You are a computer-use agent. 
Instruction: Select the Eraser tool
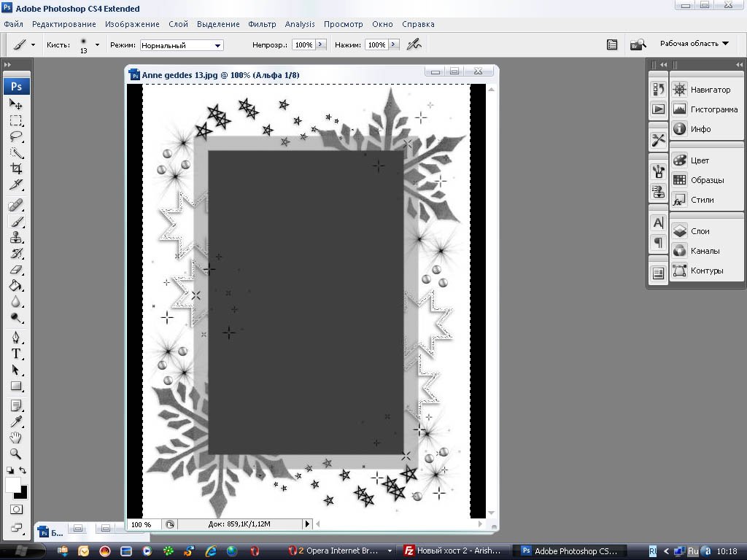point(16,270)
